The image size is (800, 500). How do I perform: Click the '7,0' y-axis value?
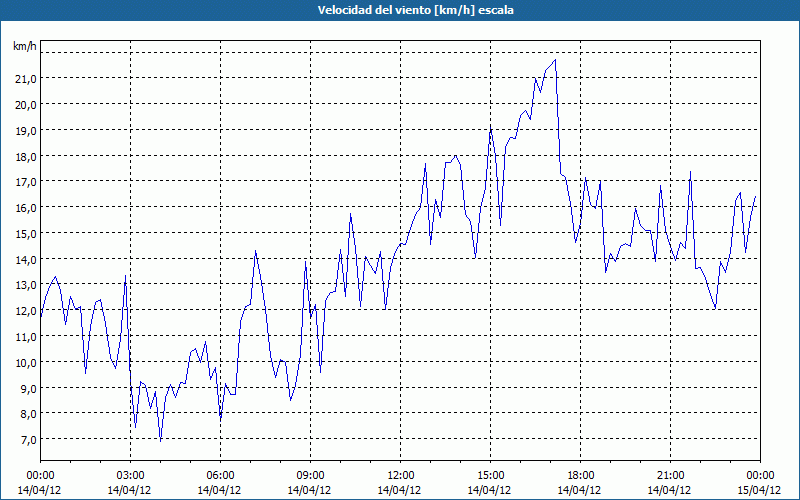tap(29, 439)
